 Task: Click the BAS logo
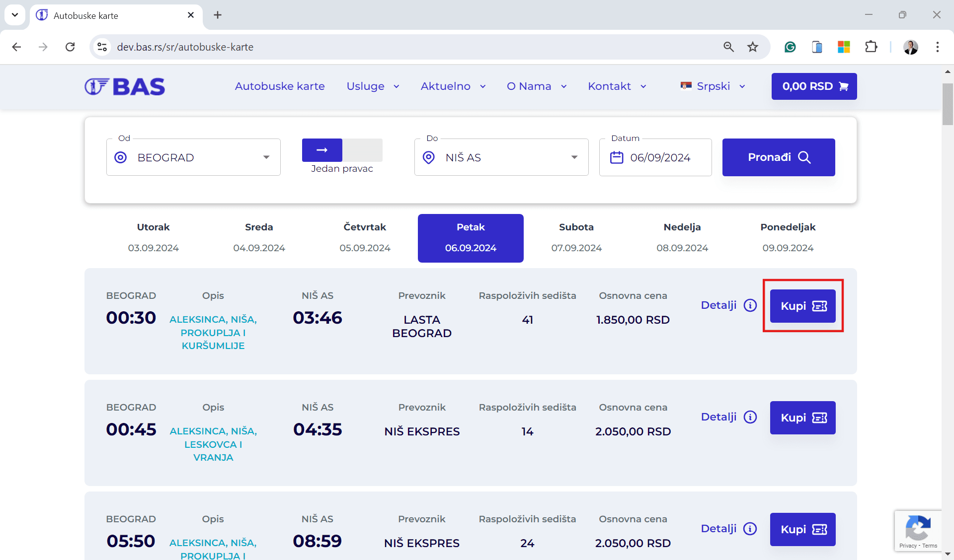(124, 86)
